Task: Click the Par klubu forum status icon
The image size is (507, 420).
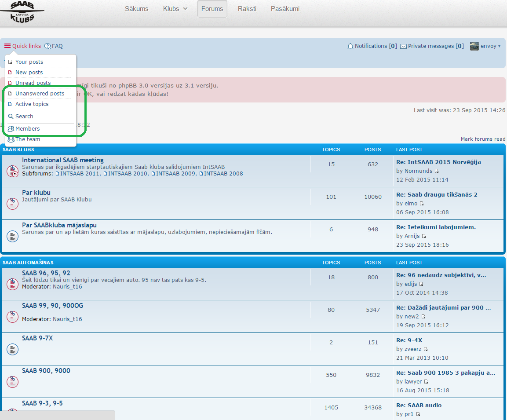Action: [x=12, y=204]
